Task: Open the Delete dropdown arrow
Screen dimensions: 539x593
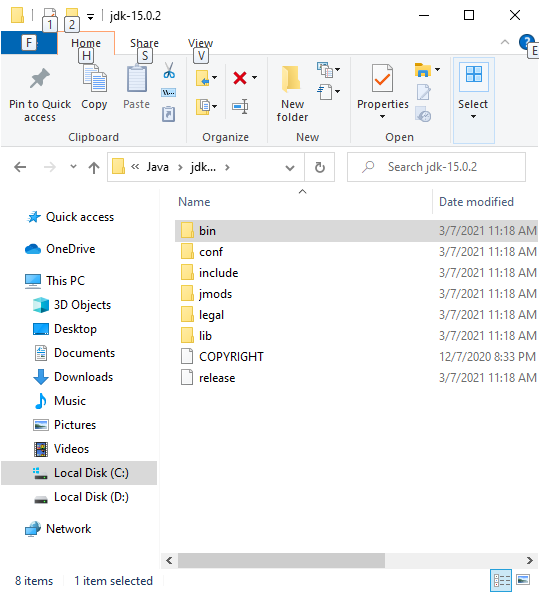Action: click(255, 78)
